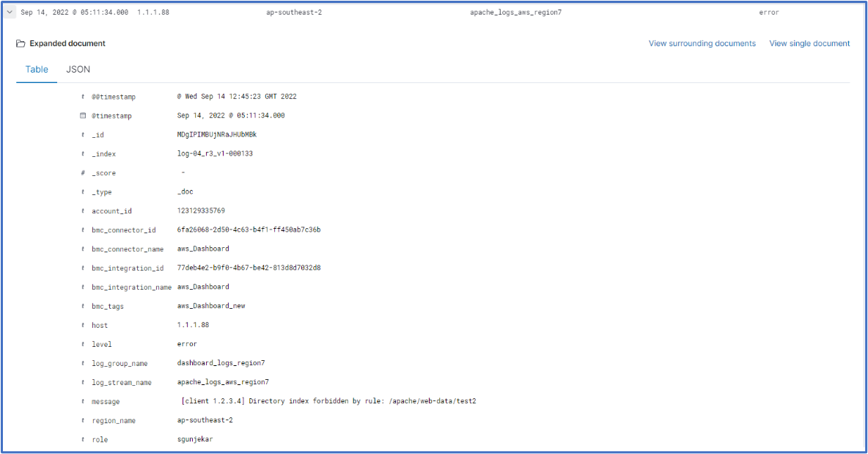Image resolution: width=868 pixels, height=454 pixels.
Task: Click the type icon beside _type field
Action: [83, 191]
